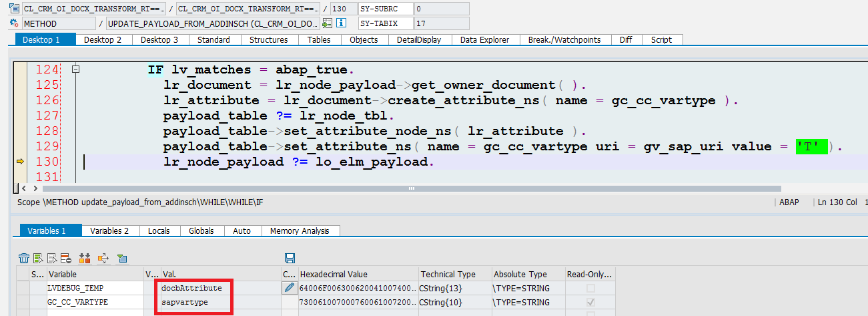This screenshot has height=316, width=868.
Task: Click the pencil change icon for LVDEBUG_TEMP
Action: pos(289,288)
